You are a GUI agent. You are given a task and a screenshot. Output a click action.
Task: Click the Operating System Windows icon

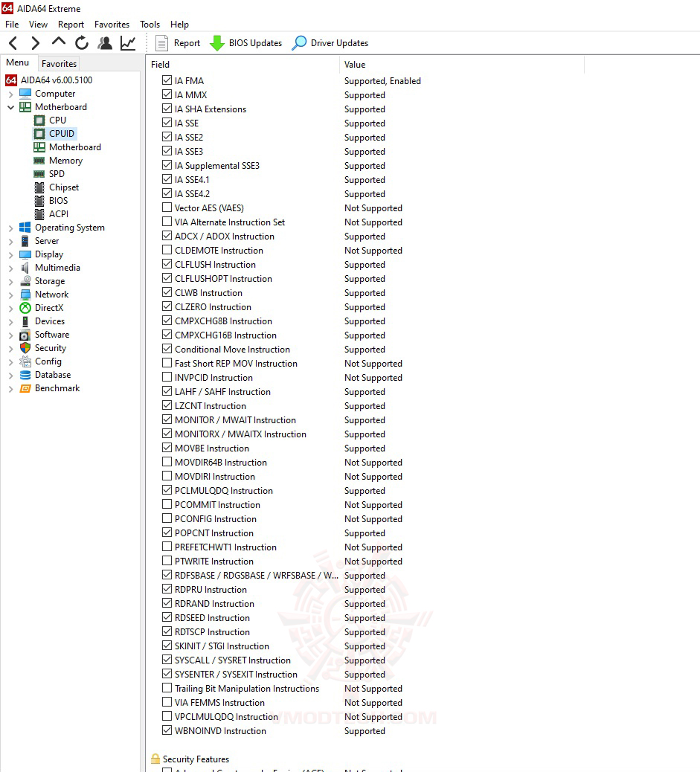click(x=25, y=228)
